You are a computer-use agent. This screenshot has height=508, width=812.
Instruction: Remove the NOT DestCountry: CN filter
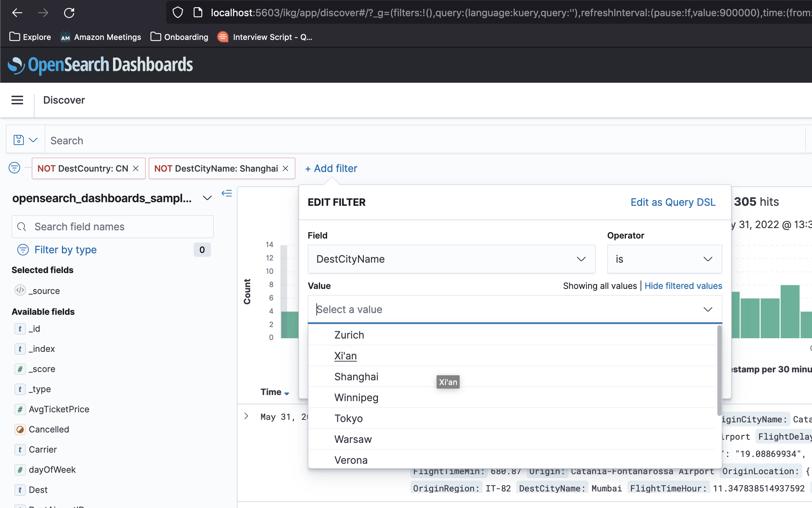point(136,168)
